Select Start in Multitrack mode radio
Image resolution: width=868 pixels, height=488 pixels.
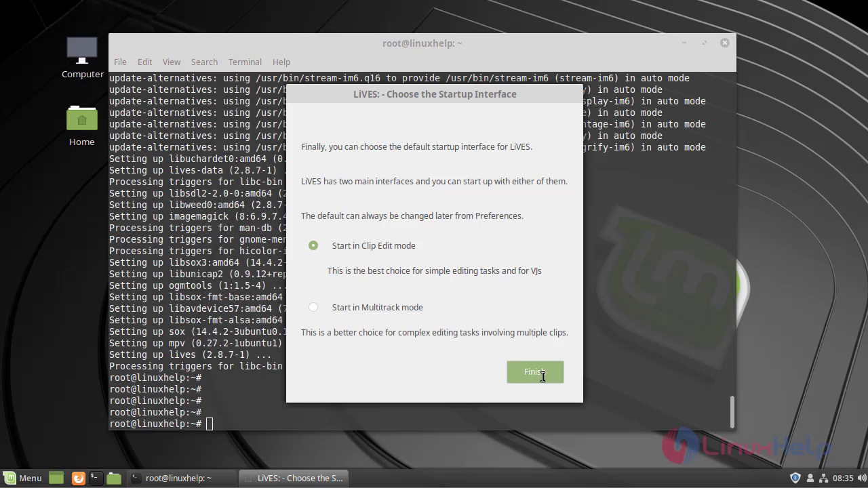313,307
